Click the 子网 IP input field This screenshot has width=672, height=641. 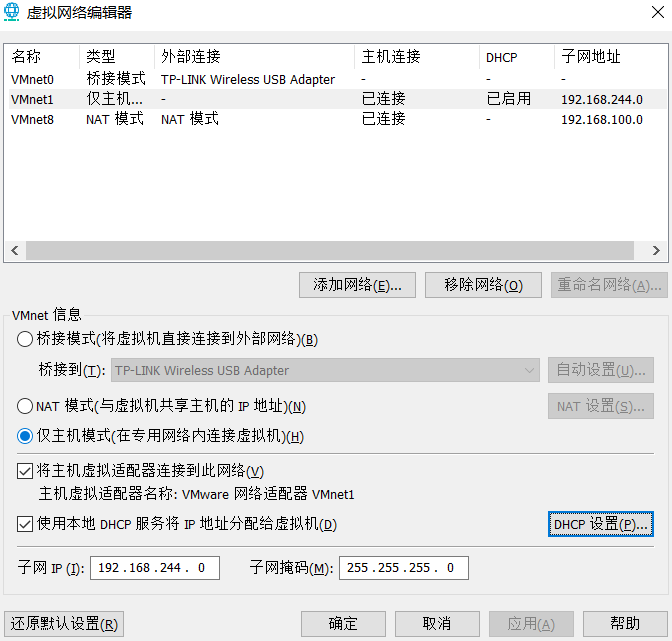pyautogui.click(x=155, y=568)
